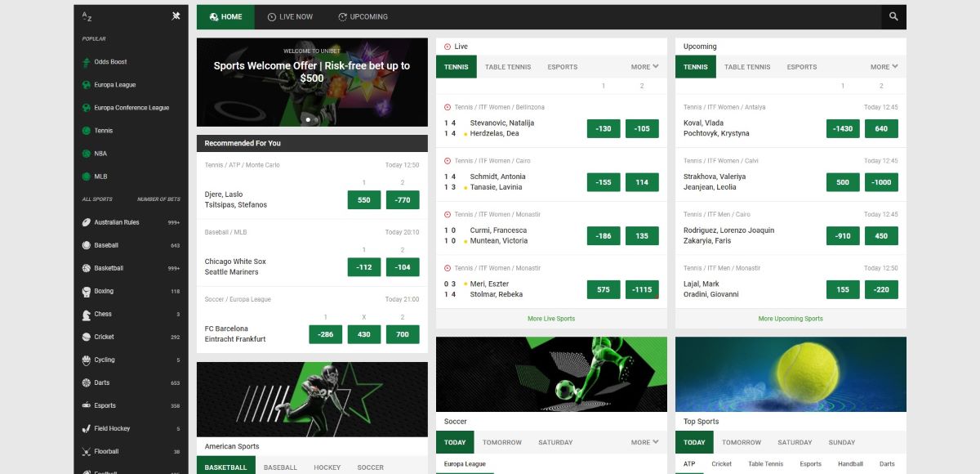Expand MORE dropdown in Soccer panel
This screenshot has height=474, width=980.
(644, 442)
